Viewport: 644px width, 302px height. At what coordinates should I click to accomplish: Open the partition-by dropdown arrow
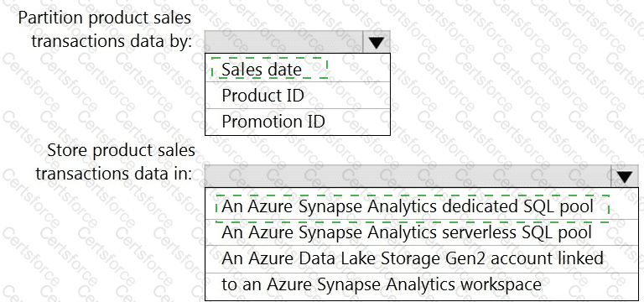(377, 41)
